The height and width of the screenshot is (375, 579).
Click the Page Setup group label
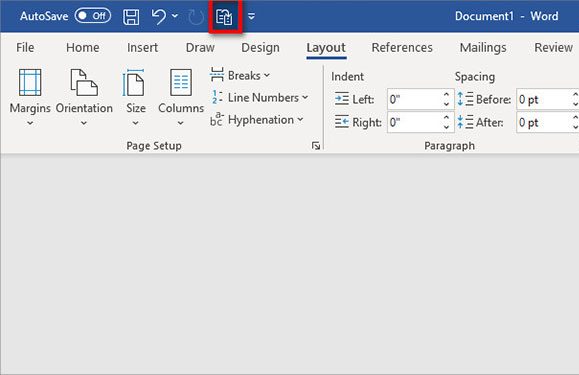click(x=154, y=146)
